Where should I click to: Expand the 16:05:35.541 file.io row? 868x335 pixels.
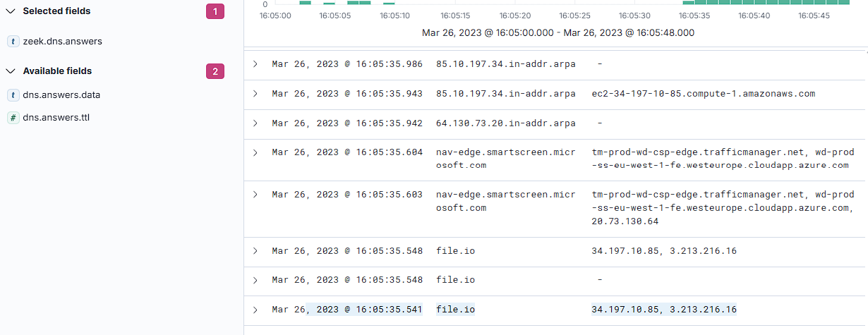255,310
